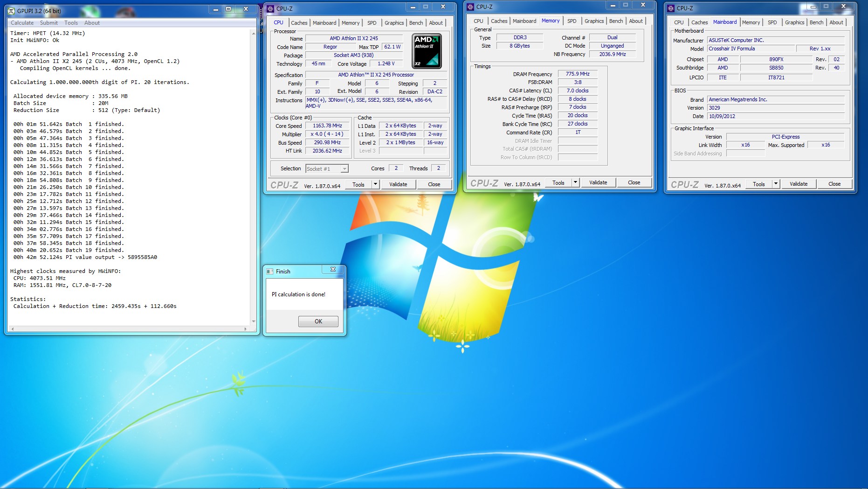Select SPD tab in Memory CPU-Z window

[x=572, y=21]
